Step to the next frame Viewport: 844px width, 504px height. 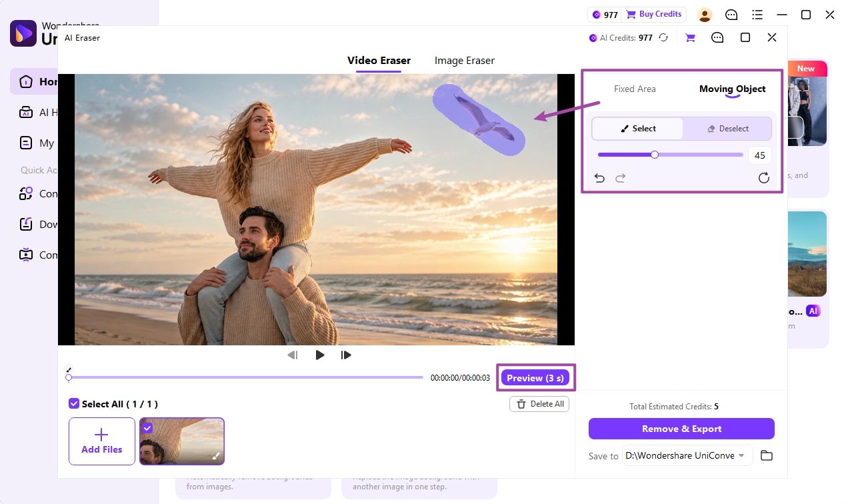coord(346,355)
